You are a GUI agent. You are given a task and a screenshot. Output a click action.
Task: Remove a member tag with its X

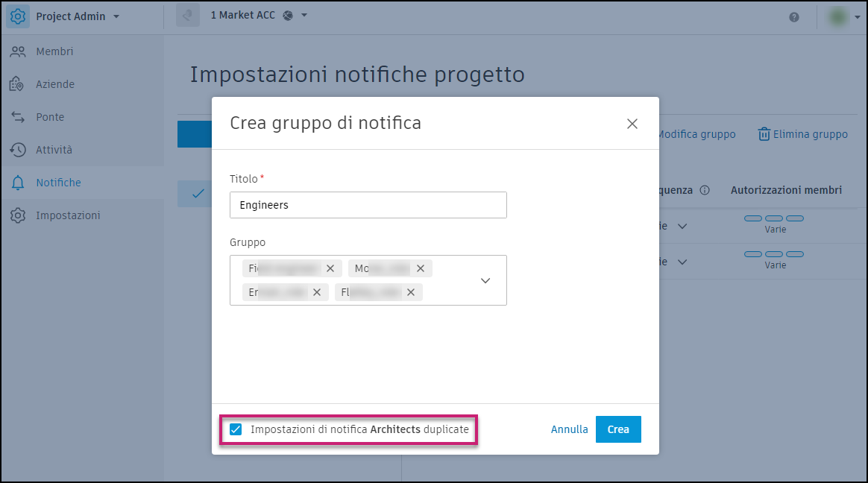pyautogui.click(x=330, y=268)
